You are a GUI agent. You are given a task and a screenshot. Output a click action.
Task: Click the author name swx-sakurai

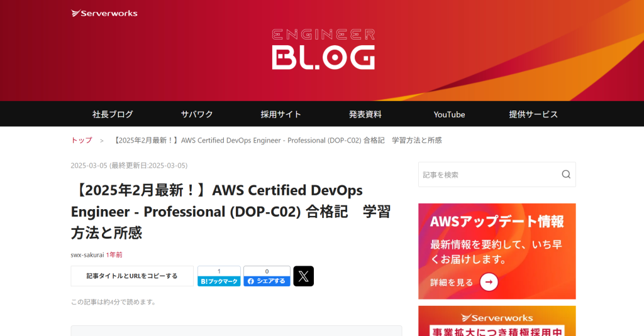[87, 255]
